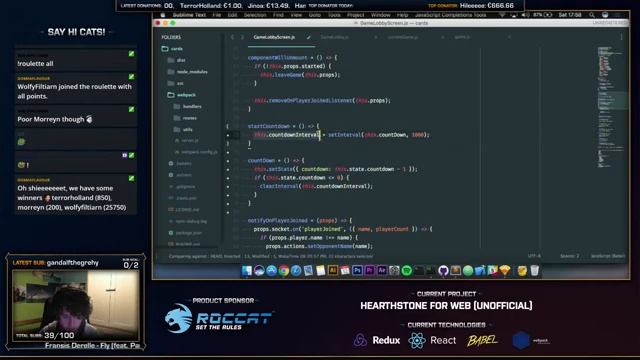
Task: Click 'this.countdownInterval' in the editor
Action: click(287, 135)
